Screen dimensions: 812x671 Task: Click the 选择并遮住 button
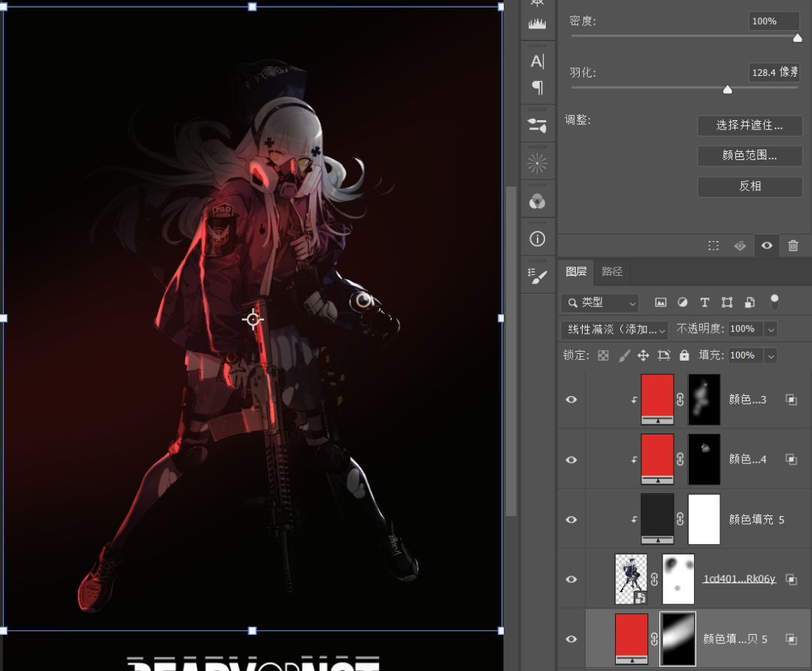point(750,125)
